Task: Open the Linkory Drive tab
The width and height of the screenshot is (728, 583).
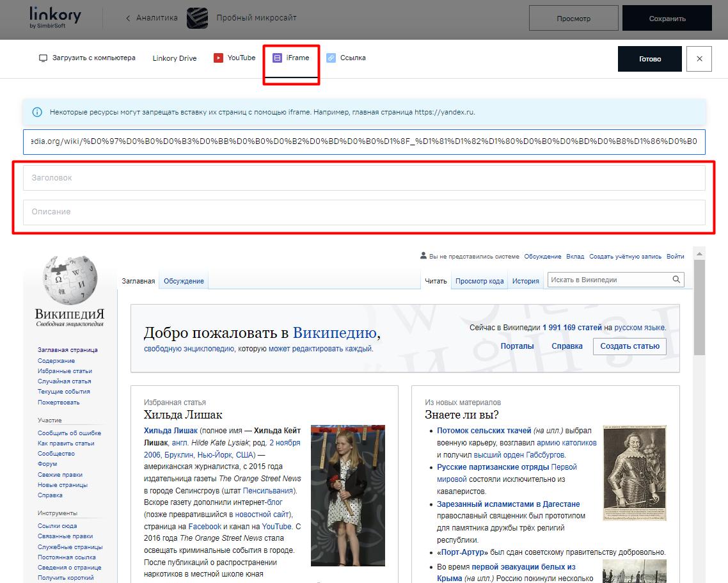Action: [x=174, y=58]
